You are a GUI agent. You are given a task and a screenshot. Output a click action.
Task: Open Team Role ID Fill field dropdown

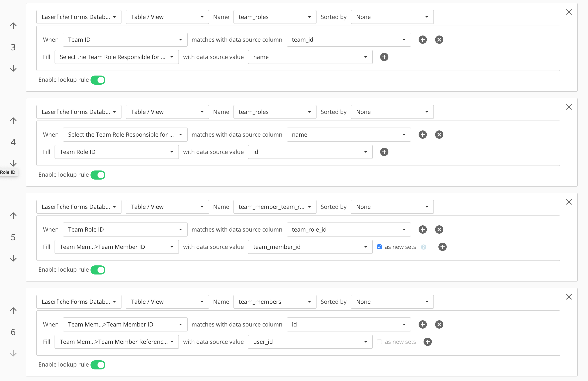116,152
